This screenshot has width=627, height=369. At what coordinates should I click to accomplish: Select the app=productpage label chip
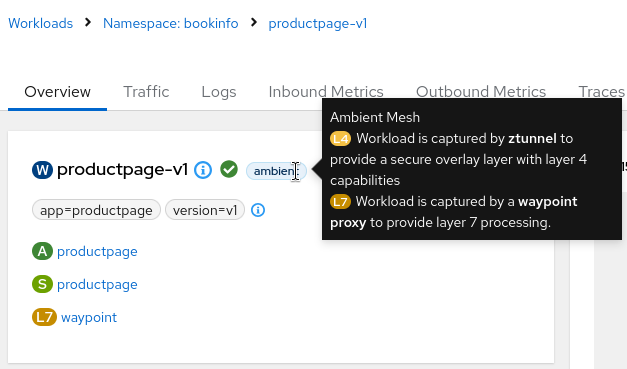click(96, 210)
